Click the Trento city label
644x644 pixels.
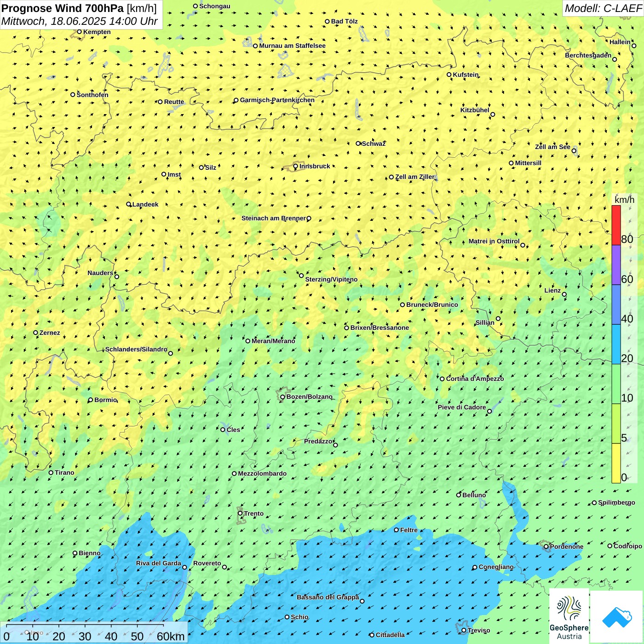254,513
